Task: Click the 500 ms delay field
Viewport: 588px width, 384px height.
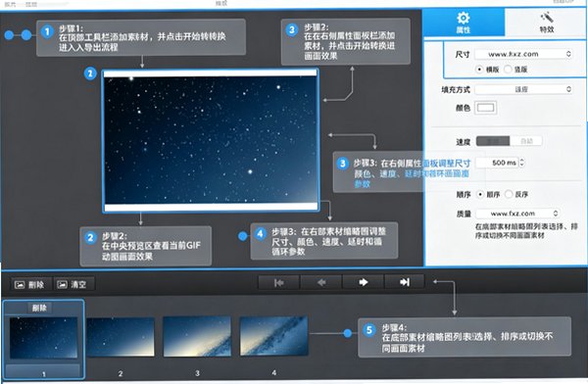Action: click(x=497, y=163)
